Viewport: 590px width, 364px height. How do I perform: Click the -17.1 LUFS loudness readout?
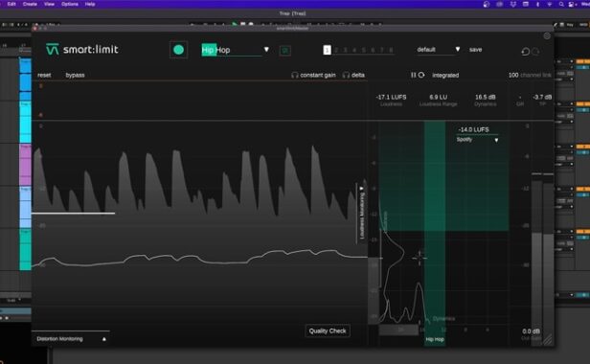click(x=391, y=97)
